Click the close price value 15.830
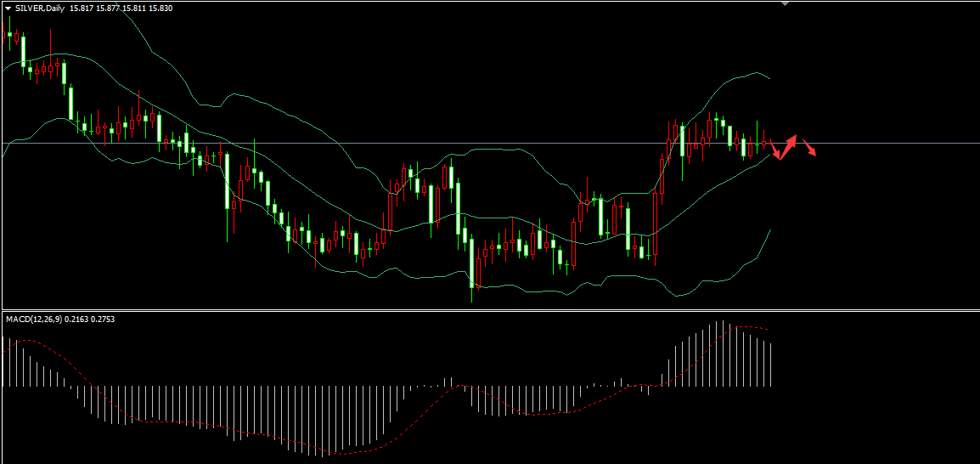Screen dimensions: 980x464 point(159,8)
